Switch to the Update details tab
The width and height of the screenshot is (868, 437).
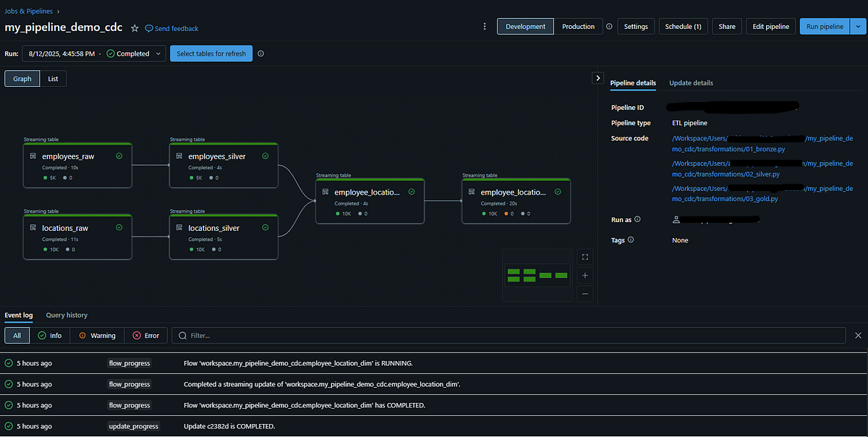pos(691,82)
